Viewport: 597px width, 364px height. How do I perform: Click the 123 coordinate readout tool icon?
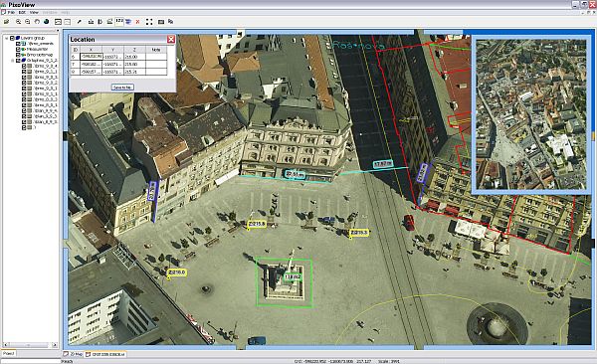tap(119, 21)
